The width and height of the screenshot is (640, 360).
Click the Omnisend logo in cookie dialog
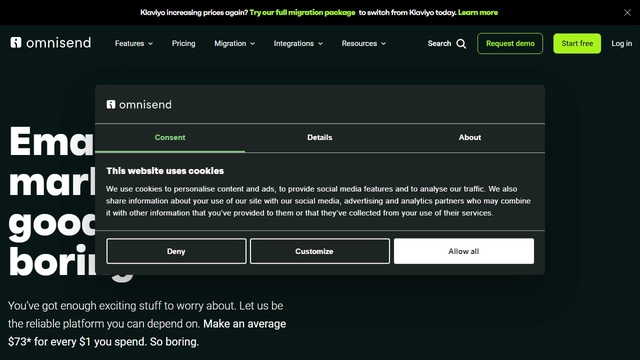tap(139, 104)
